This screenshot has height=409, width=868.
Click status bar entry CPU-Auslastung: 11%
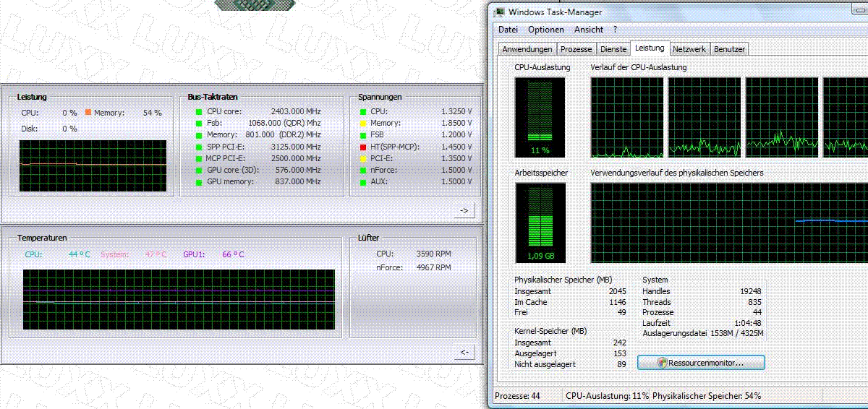click(x=608, y=396)
